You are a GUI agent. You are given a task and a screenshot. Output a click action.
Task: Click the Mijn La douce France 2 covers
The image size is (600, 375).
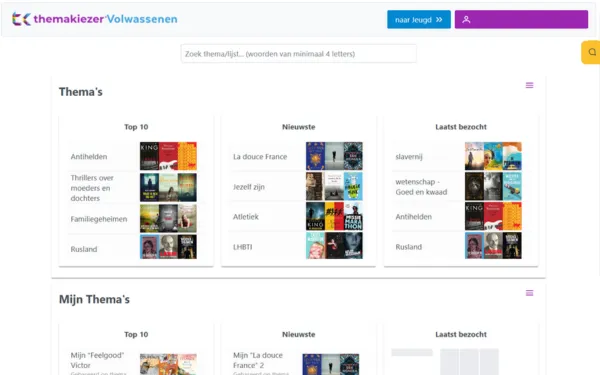pyautogui.click(x=331, y=364)
